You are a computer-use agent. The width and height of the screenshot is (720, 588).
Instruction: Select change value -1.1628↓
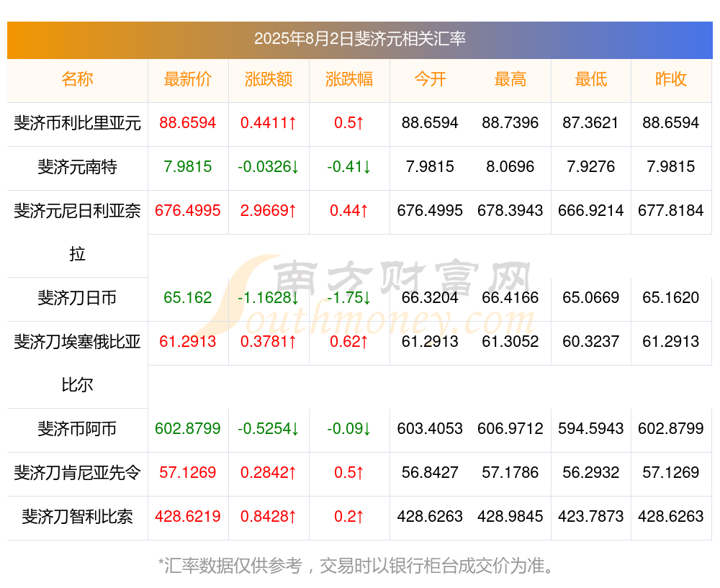click(269, 297)
